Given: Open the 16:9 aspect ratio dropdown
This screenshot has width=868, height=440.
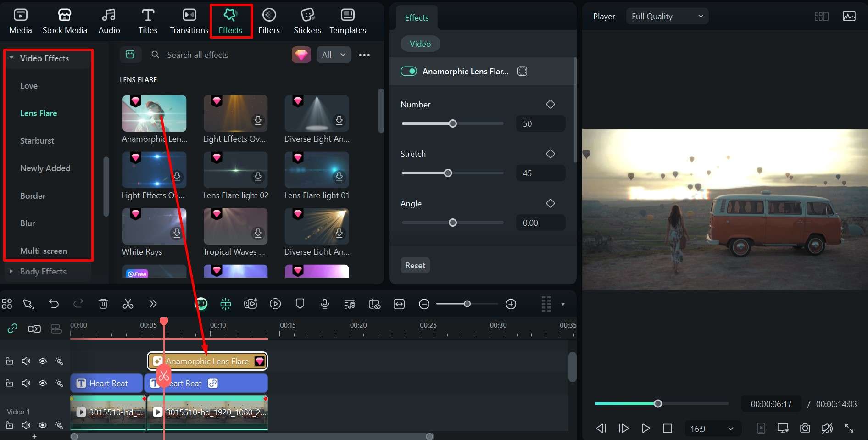Looking at the screenshot, I should point(712,429).
